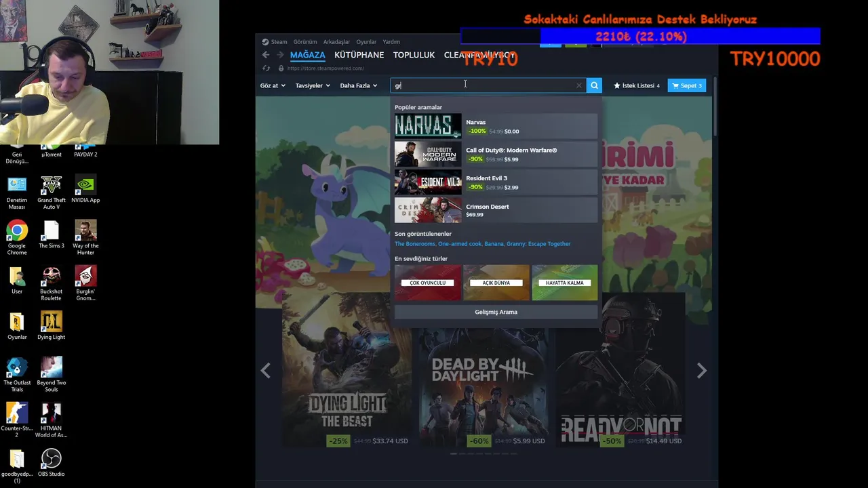The height and width of the screenshot is (488, 868).
Task: Open The Outlast Trials shortcut
Action: 17,374
